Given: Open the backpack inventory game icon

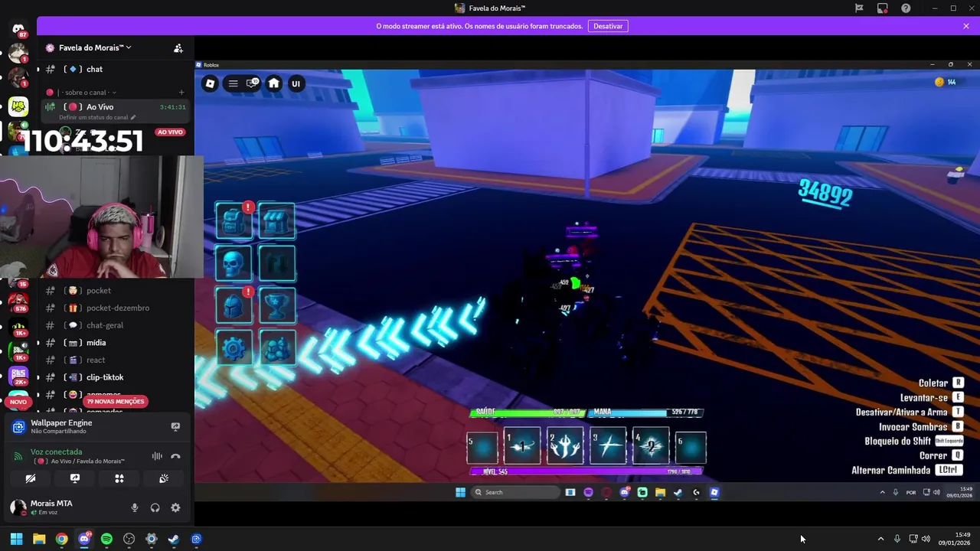Looking at the screenshot, I should pos(234,222).
